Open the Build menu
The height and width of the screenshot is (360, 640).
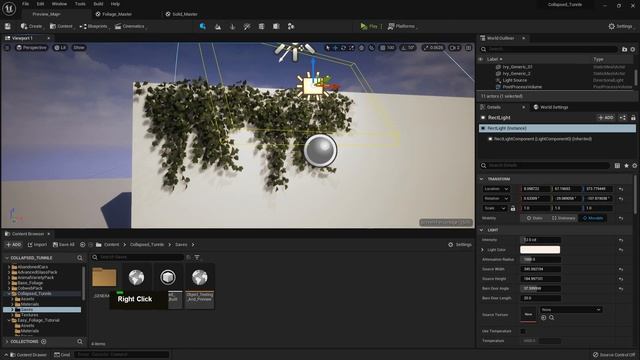(x=98, y=4)
